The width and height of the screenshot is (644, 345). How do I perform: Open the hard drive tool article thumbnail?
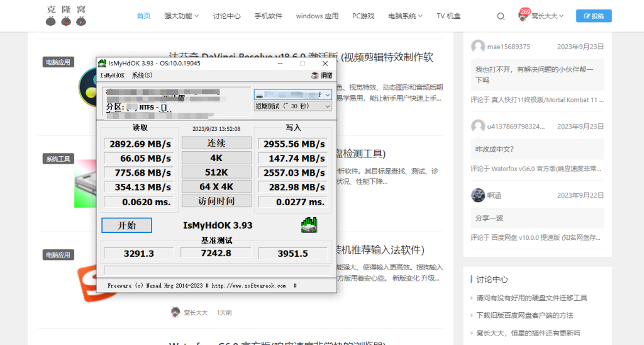coord(85,183)
